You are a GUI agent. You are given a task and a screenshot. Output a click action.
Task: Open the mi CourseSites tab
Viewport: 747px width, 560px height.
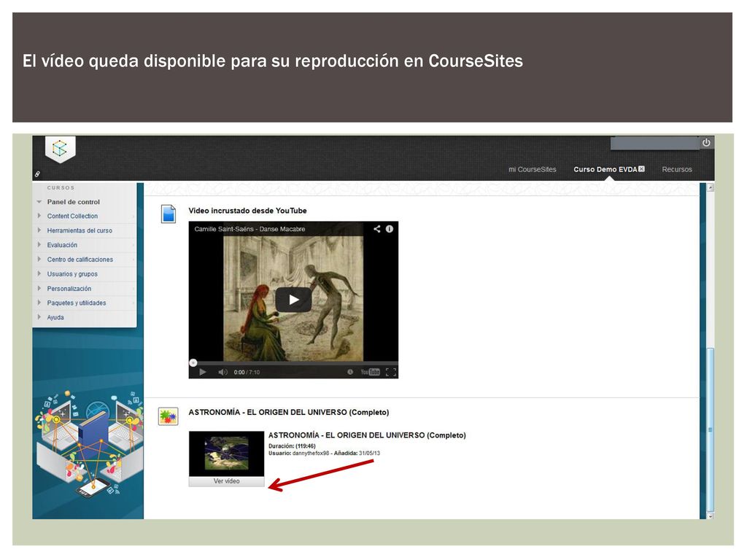pos(532,169)
